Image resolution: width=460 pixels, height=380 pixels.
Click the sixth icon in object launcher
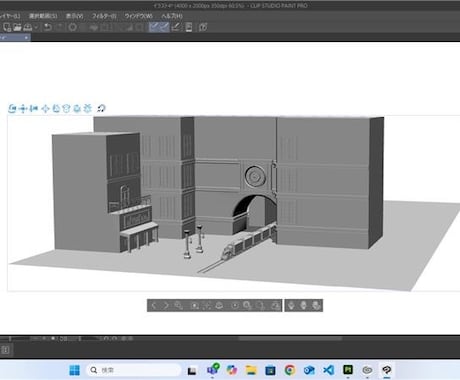pyautogui.click(x=219, y=305)
